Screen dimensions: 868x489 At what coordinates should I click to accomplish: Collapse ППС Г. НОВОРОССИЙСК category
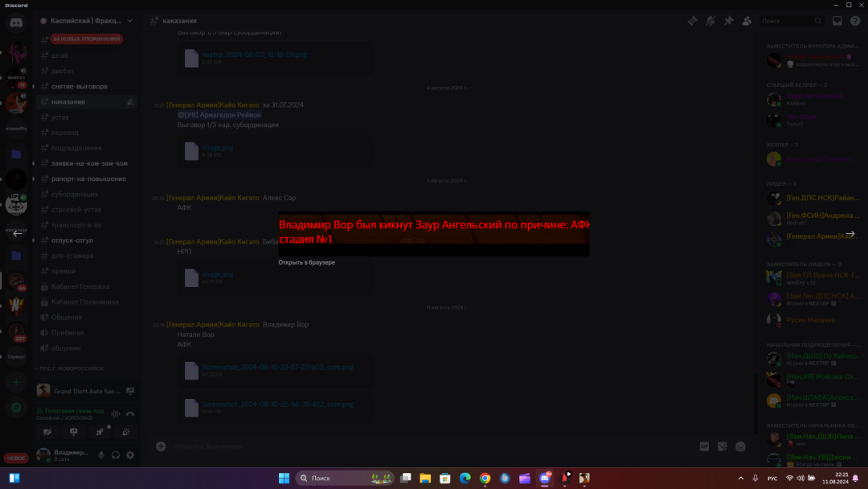click(x=70, y=368)
